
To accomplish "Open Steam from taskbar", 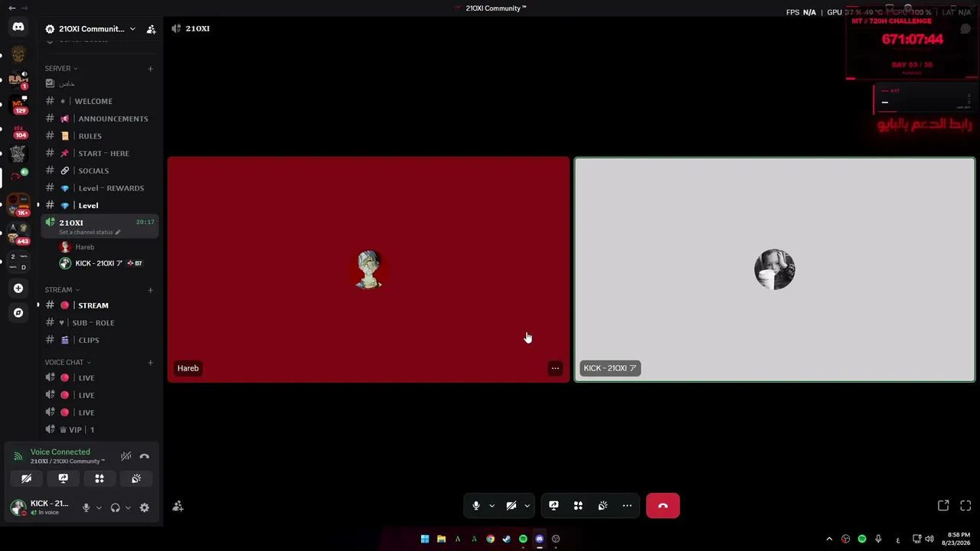I will (507, 539).
